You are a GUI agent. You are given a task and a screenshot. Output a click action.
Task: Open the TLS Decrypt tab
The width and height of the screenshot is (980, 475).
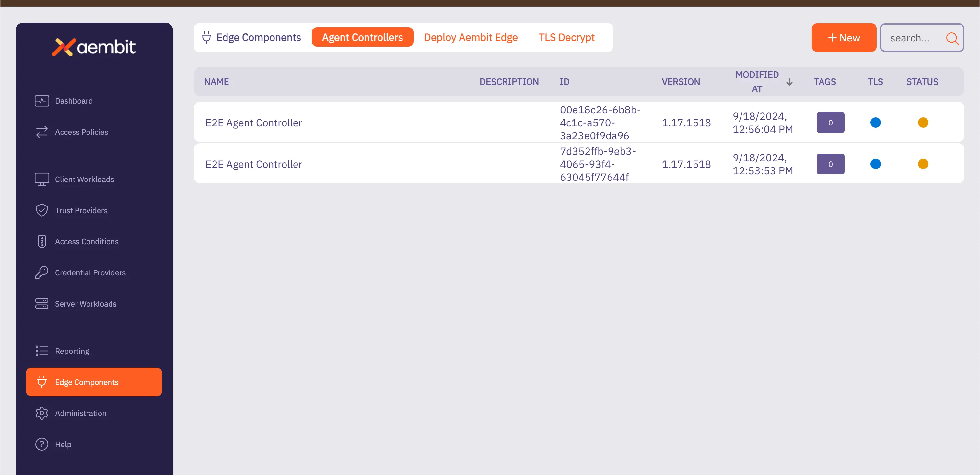[x=566, y=37]
